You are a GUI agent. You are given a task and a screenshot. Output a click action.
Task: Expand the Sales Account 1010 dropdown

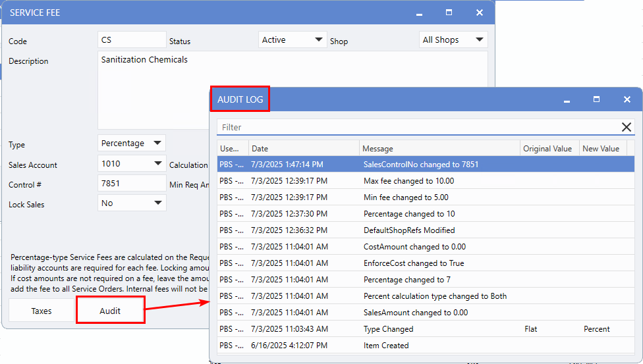(x=132, y=163)
